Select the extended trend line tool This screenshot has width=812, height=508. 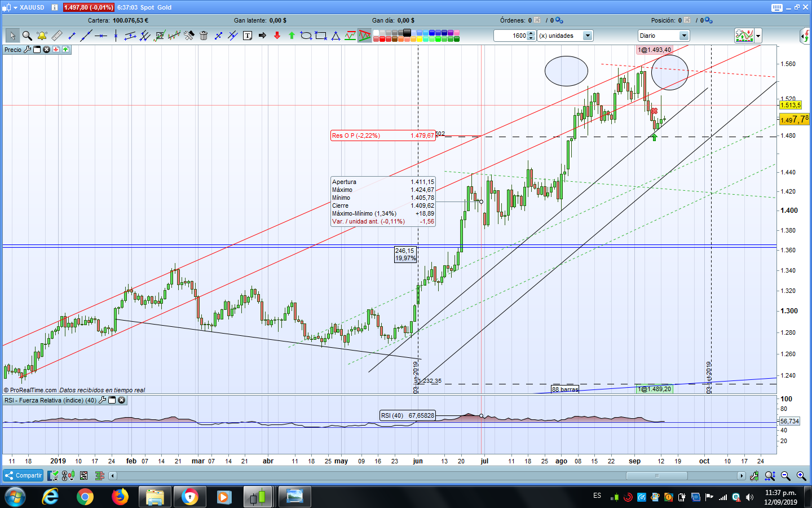tap(86, 36)
